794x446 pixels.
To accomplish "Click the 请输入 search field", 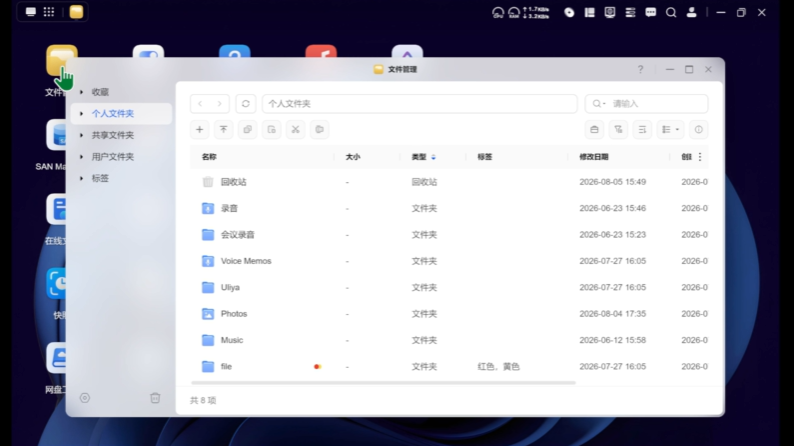I will [647, 104].
